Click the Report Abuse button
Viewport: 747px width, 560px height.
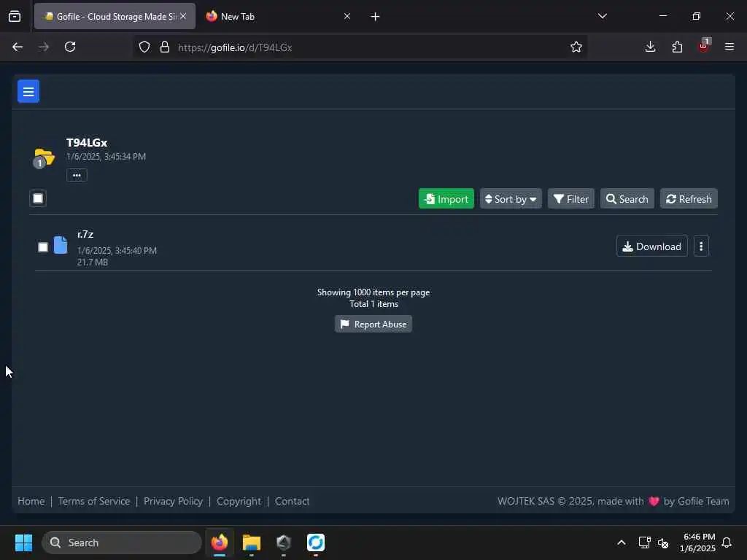373,324
